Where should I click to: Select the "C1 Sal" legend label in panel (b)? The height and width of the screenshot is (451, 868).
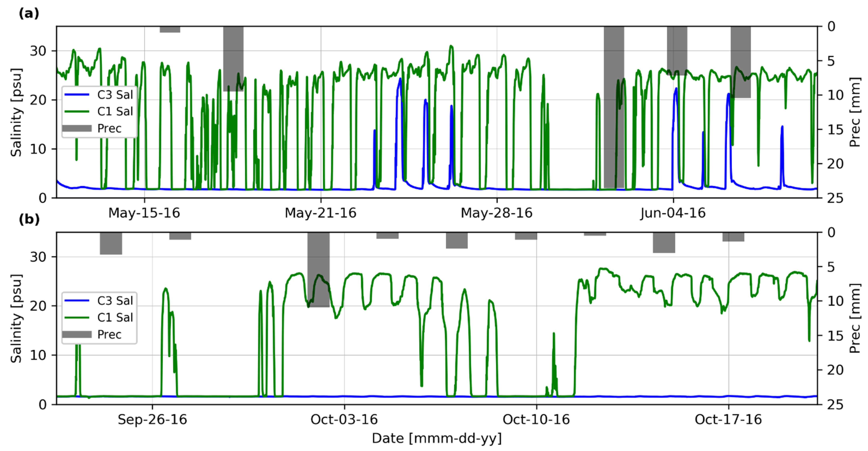coord(115,318)
